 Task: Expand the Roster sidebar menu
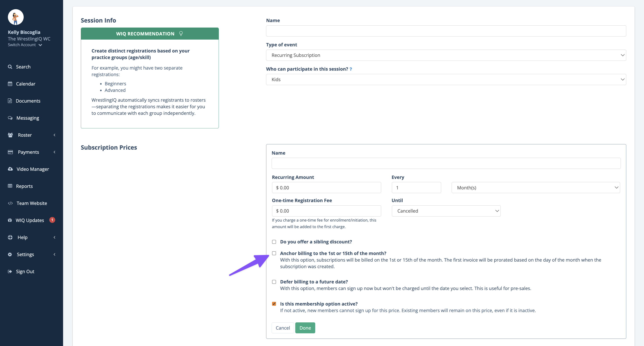(25, 135)
